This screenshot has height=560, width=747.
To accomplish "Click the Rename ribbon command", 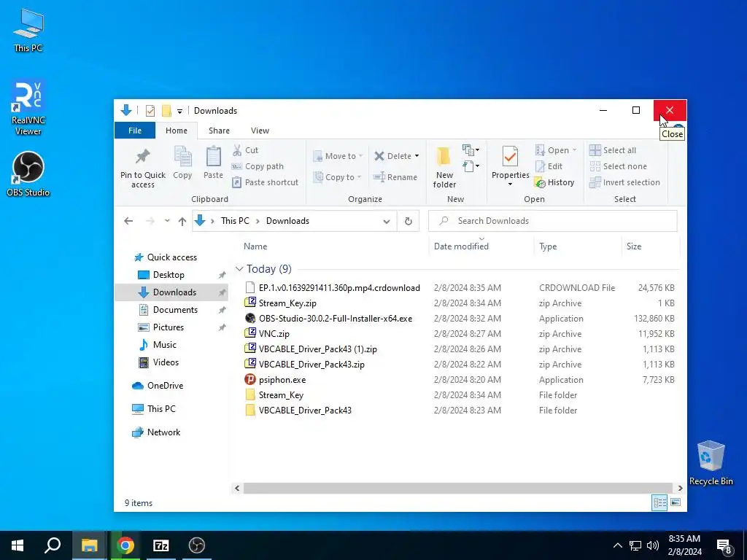I will (395, 177).
